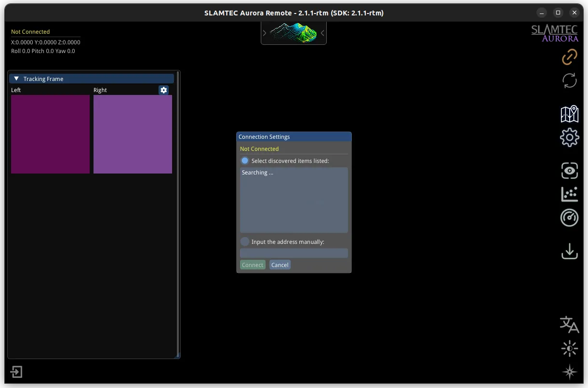The width and height of the screenshot is (588, 388).
Task: Maximize the SLAMTEC Aurora Remote window
Action: coord(558,13)
